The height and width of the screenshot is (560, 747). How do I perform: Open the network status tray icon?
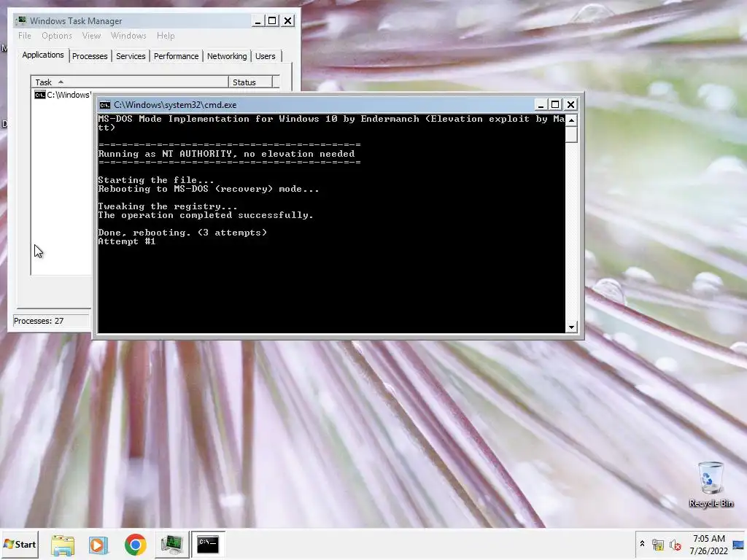pos(658,544)
